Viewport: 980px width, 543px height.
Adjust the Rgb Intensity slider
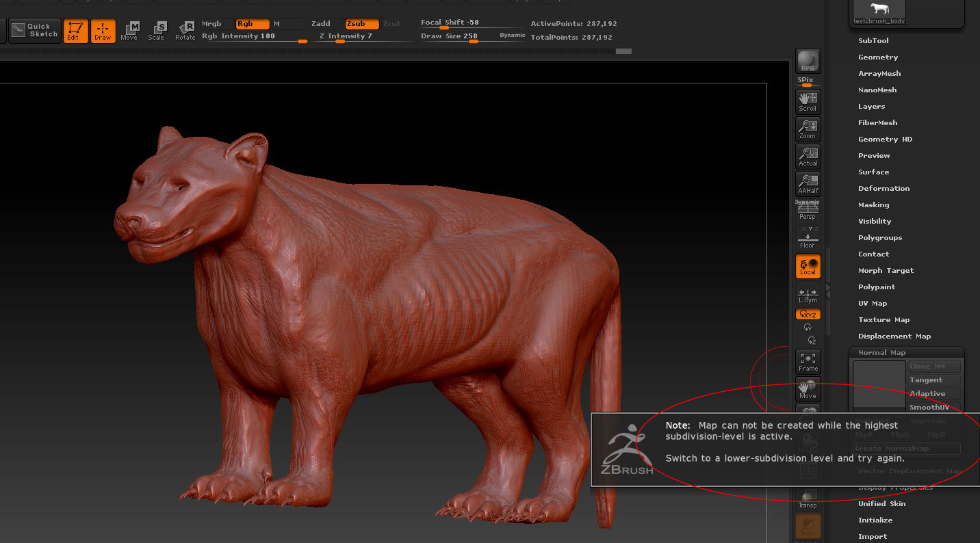pos(254,36)
